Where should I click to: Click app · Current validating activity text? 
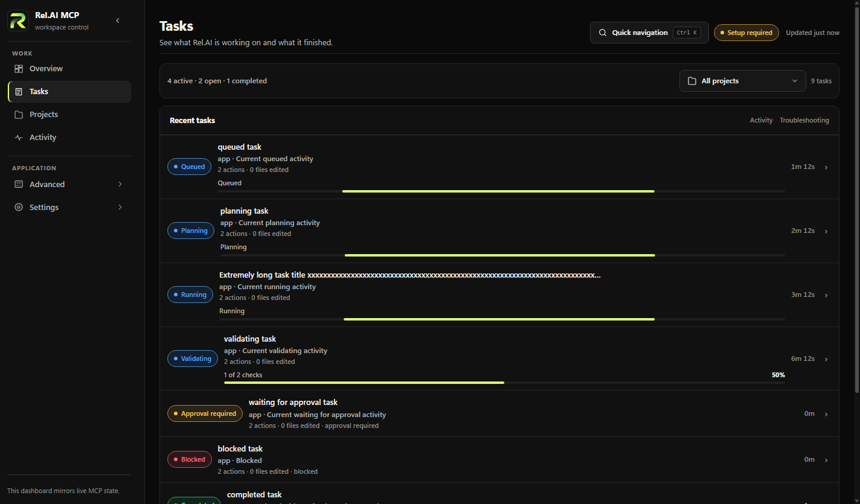[x=275, y=351]
